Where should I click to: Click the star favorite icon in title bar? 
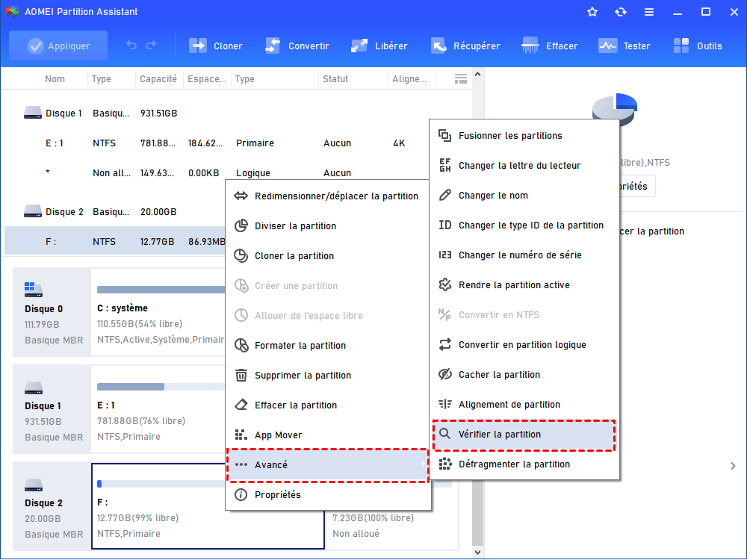[592, 12]
